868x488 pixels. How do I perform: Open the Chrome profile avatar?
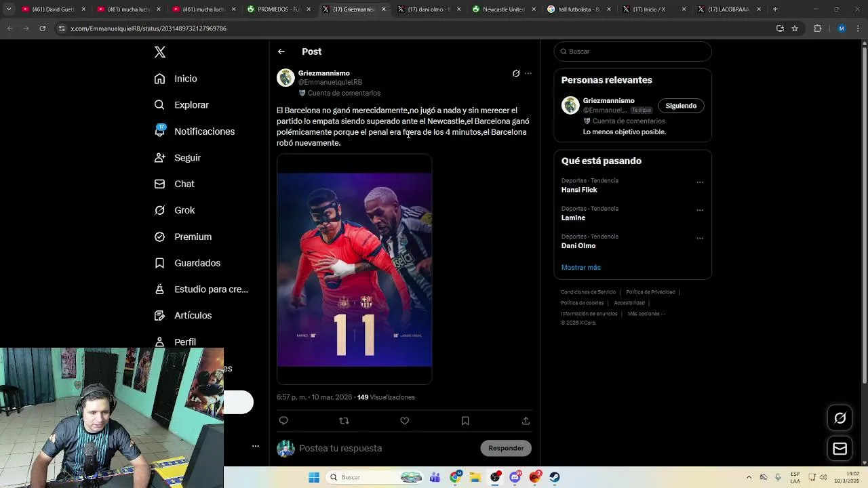tap(842, 28)
